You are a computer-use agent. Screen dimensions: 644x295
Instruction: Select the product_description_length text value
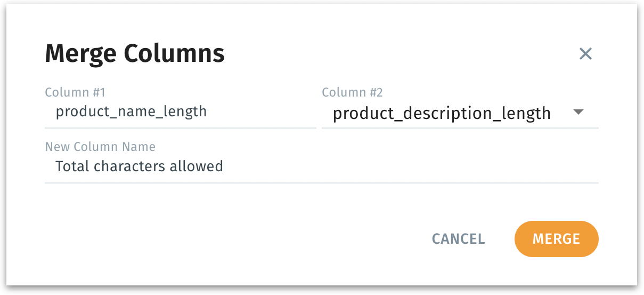tap(441, 113)
